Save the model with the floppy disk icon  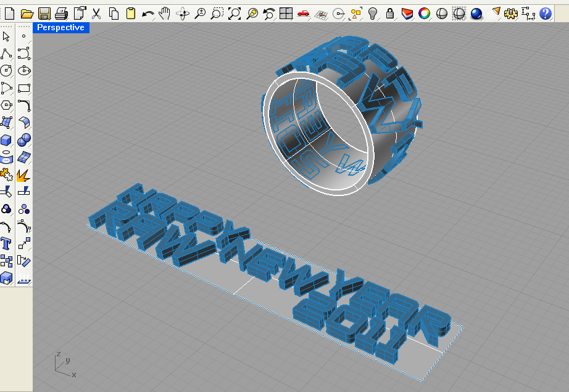click(x=44, y=14)
